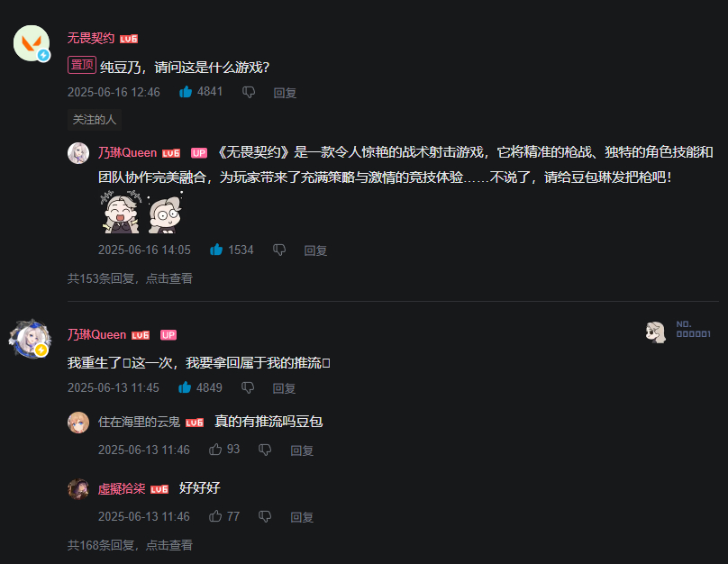Open the 乃琳Queen username link in second thread
The image size is (728, 564).
point(96,334)
